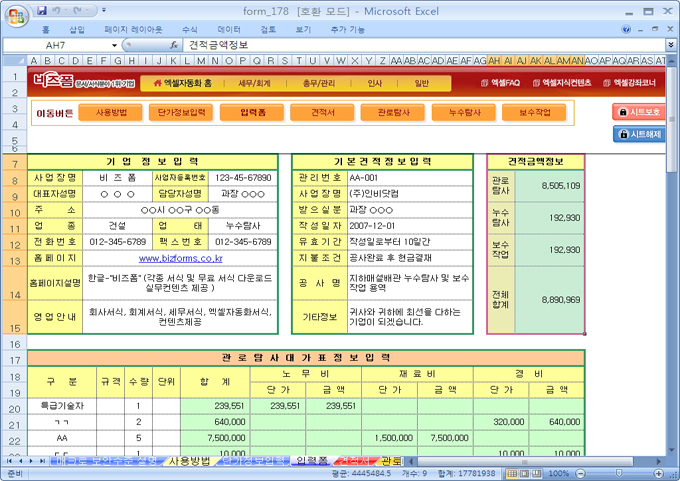Click the 시트보호 lock button

coord(638,112)
